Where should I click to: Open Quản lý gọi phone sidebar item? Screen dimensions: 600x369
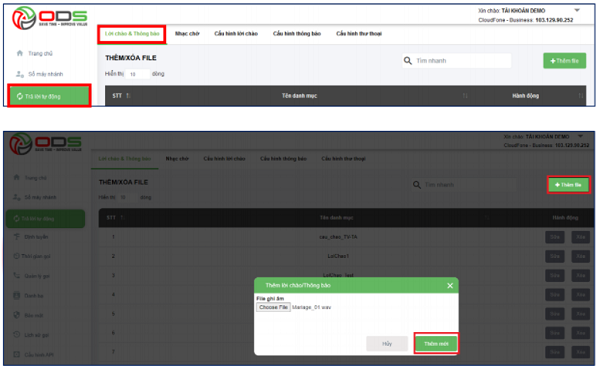tap(31, 276)
